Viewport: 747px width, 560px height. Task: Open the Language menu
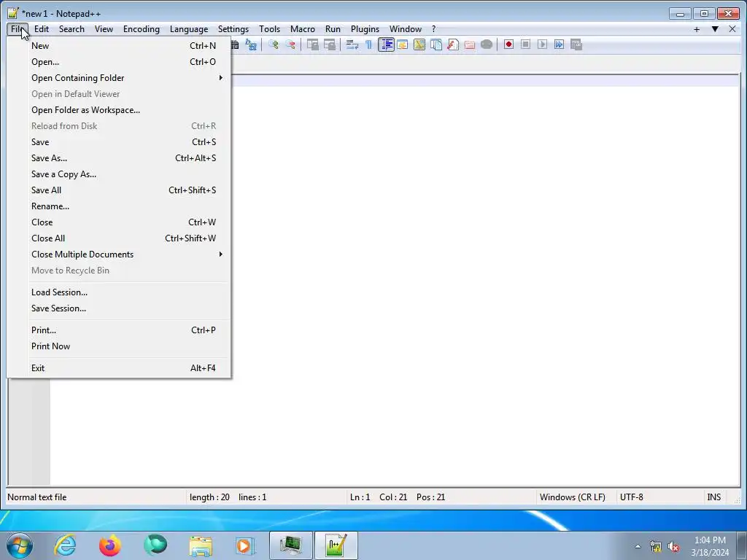coord(189,29)
